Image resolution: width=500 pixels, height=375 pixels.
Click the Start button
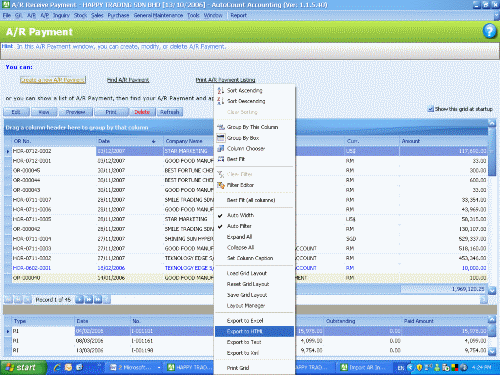coord(23,367)
